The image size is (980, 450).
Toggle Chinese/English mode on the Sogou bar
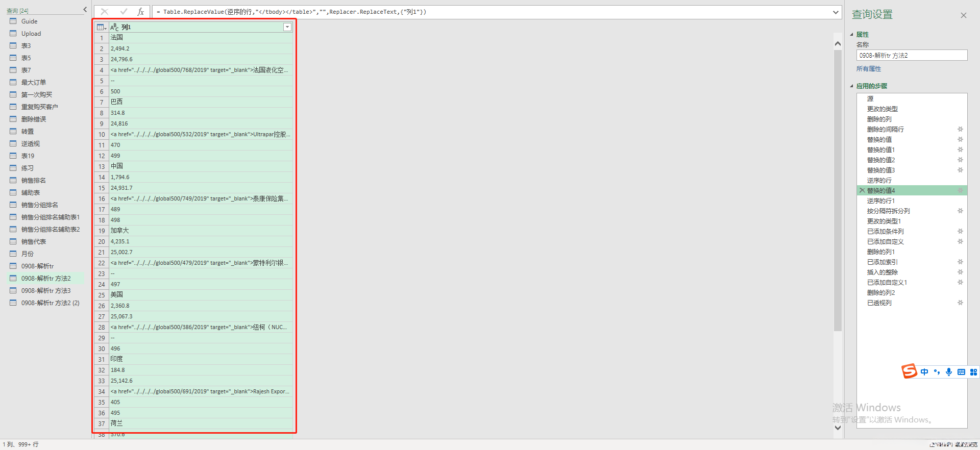pos(924,372)
